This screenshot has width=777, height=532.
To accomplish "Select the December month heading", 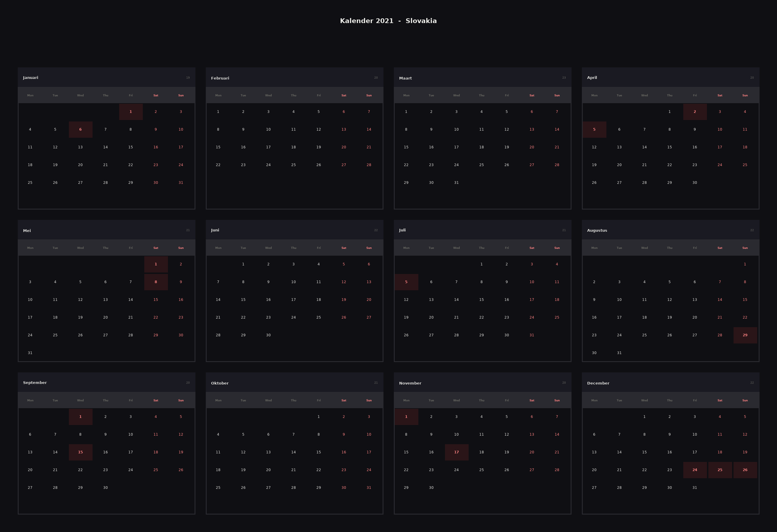I will coord(598,383).
